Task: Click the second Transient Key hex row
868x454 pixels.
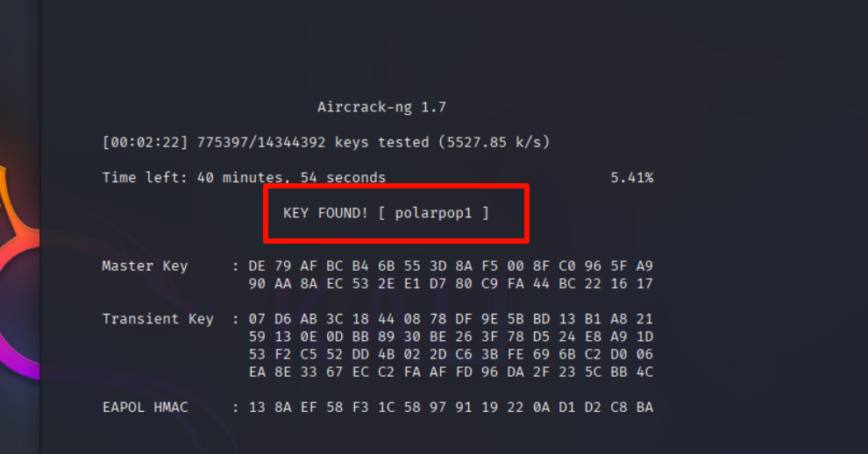Action: pos(451,337)
